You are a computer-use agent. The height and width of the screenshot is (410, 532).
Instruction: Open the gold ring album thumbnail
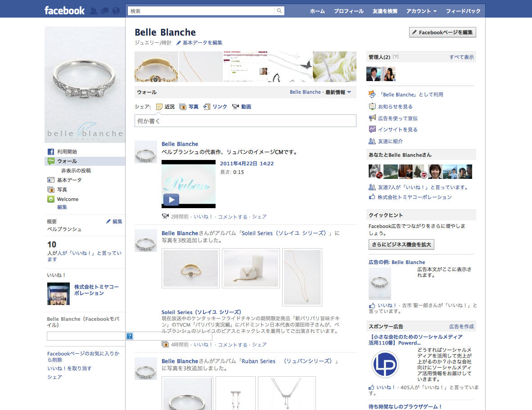[x=190, y=269]
